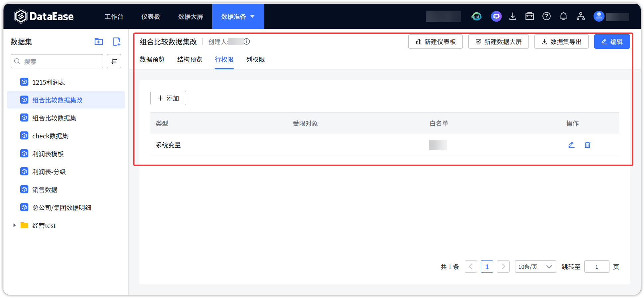Open the 10条/页 page size dropdown
Viewport: 644px width, 298px height.
535,267
